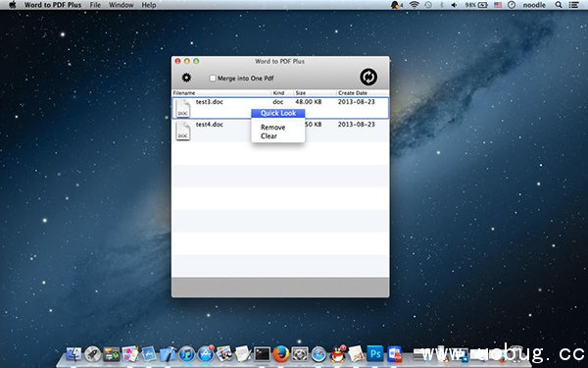588x368 pixels.
Task: Open Launchpad rocket icon in dock
Action: click(x=92, y=353)
